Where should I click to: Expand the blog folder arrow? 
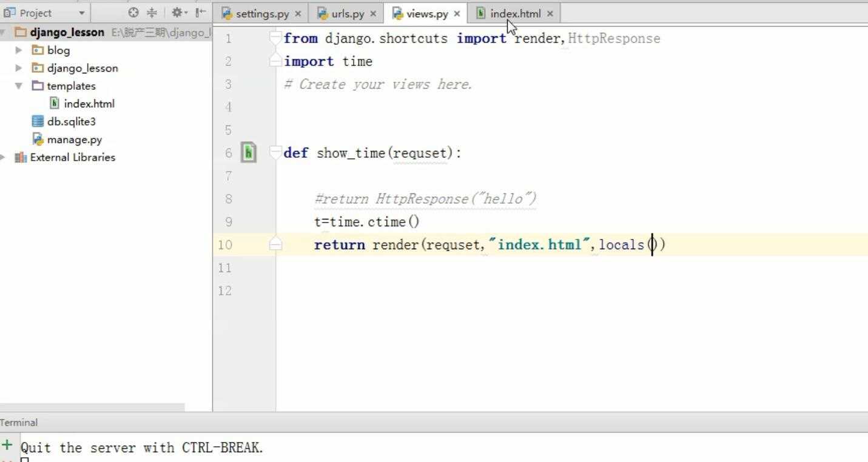click(x=19, y=50)
